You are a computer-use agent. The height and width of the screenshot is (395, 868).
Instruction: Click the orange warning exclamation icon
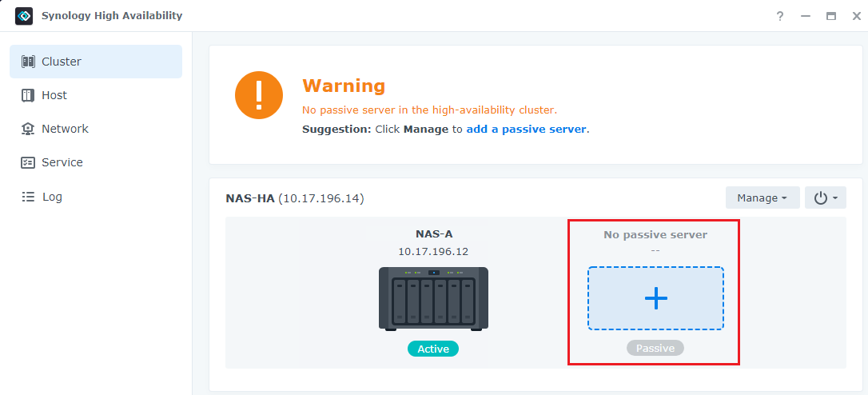pyautogui.click(x=258, y=95)
